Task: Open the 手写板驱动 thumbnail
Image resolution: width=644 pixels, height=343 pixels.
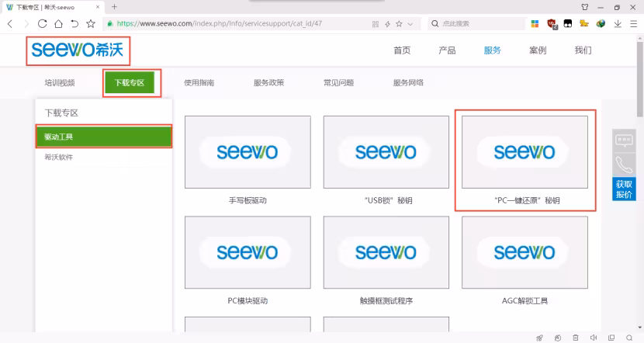Action: [x=248, y=152]
